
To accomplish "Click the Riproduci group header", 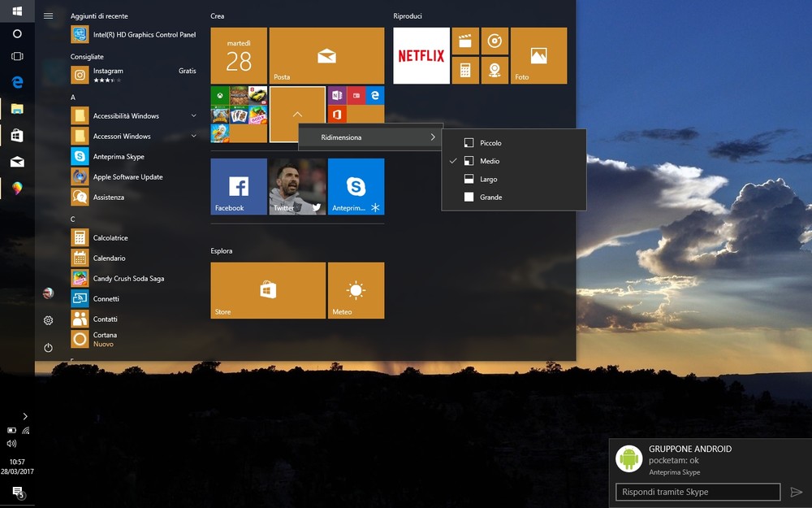I will (408, 16).
